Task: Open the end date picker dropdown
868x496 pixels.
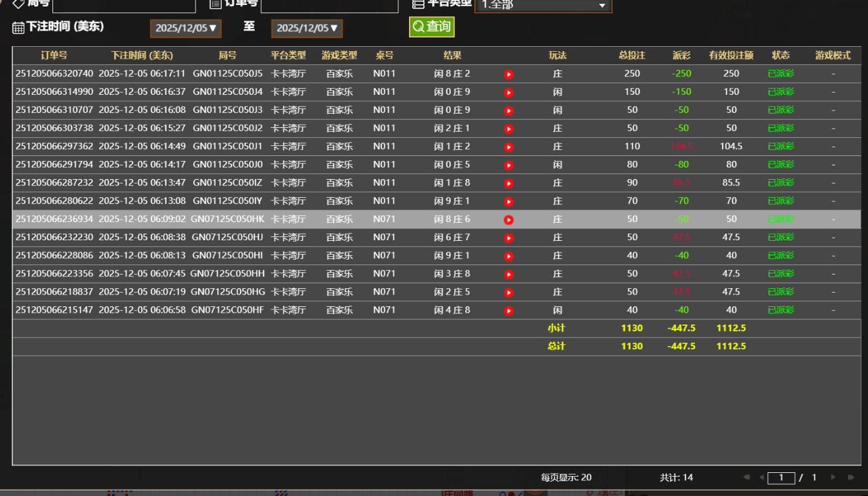Action: click(307, 28)
